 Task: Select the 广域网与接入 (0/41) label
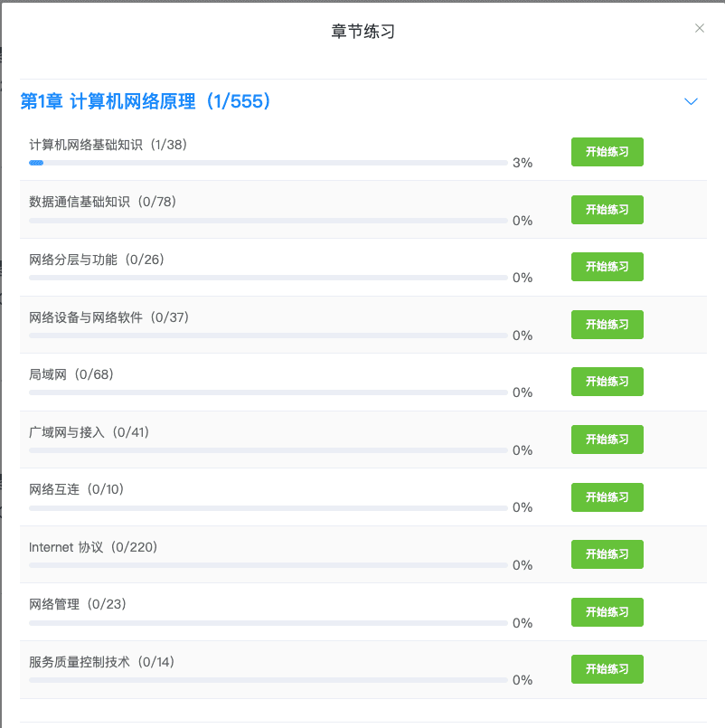point(89,432)
